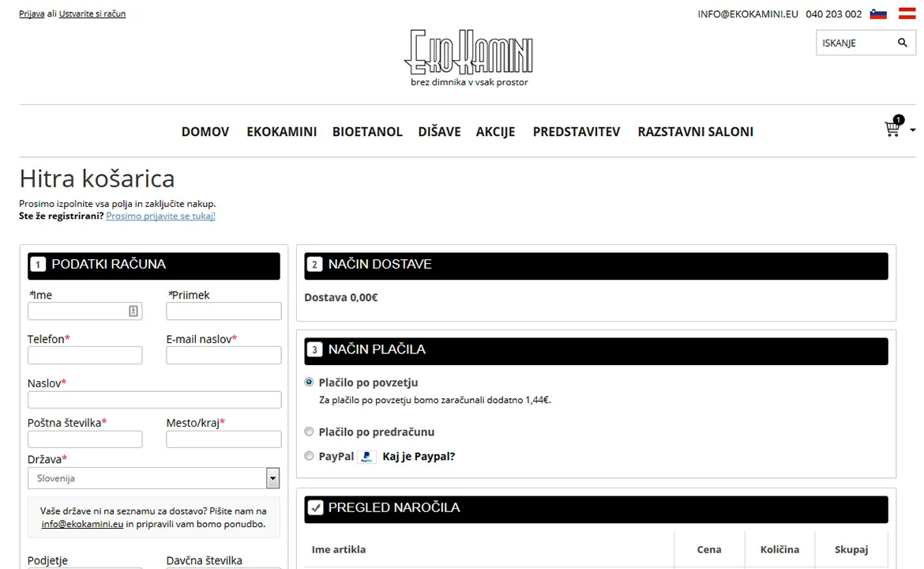
Task: Click the autofill icon in Ime field
Action: click(133, 311)
